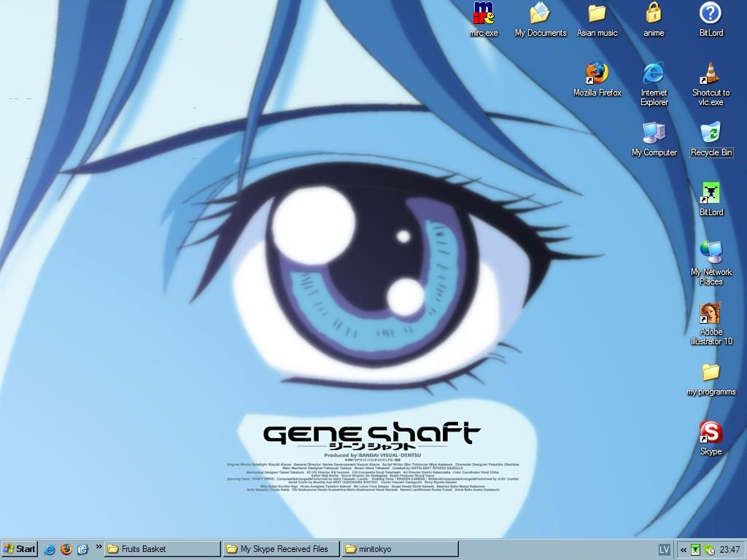This screenshot has height=560, width=747.
Task: Select the green BitLord application shortcut
Action: 711,199
